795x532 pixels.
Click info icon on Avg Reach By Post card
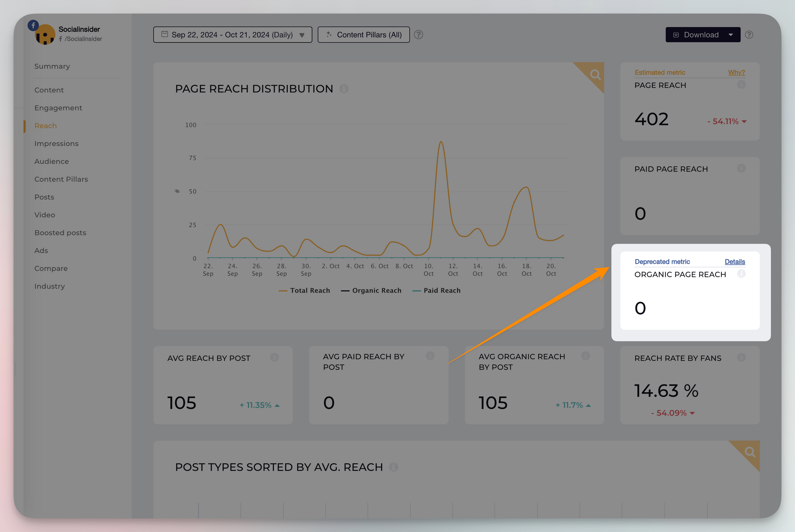[x=274, y=358]
